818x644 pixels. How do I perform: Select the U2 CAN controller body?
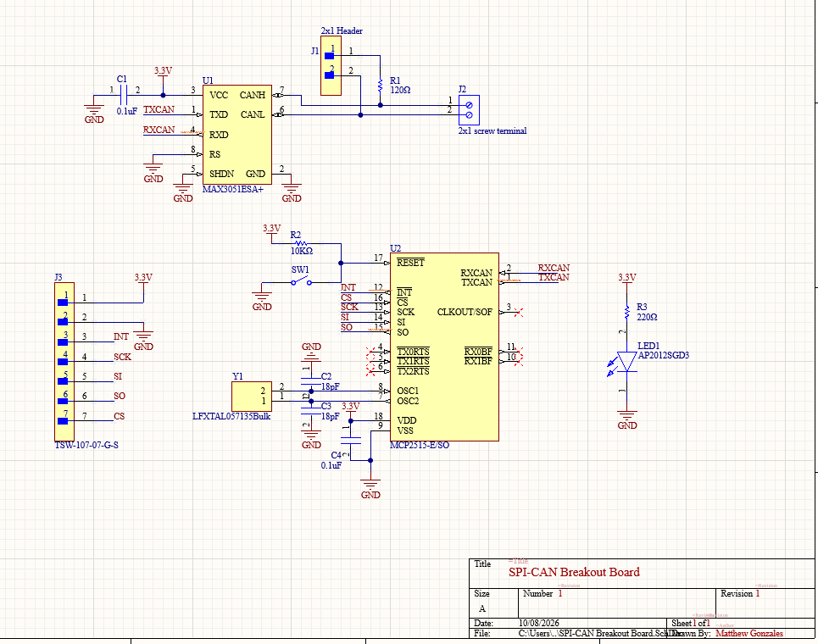[444, 347]
